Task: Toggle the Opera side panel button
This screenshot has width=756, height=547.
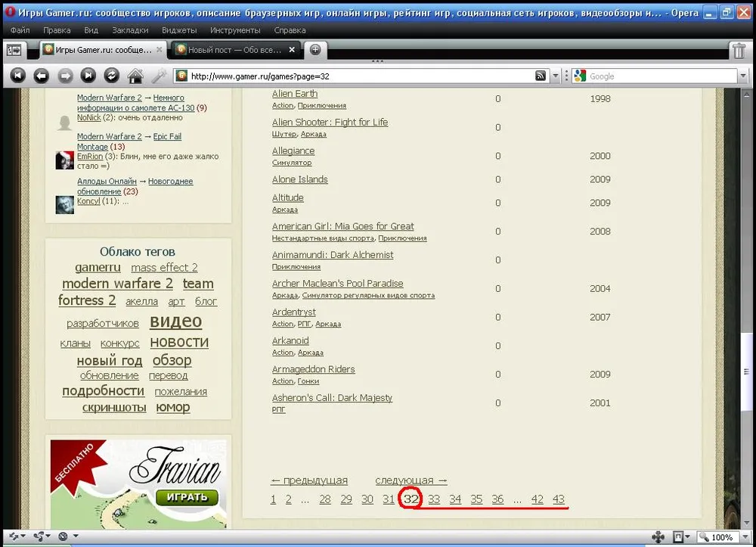Action: tap(14, 50)
